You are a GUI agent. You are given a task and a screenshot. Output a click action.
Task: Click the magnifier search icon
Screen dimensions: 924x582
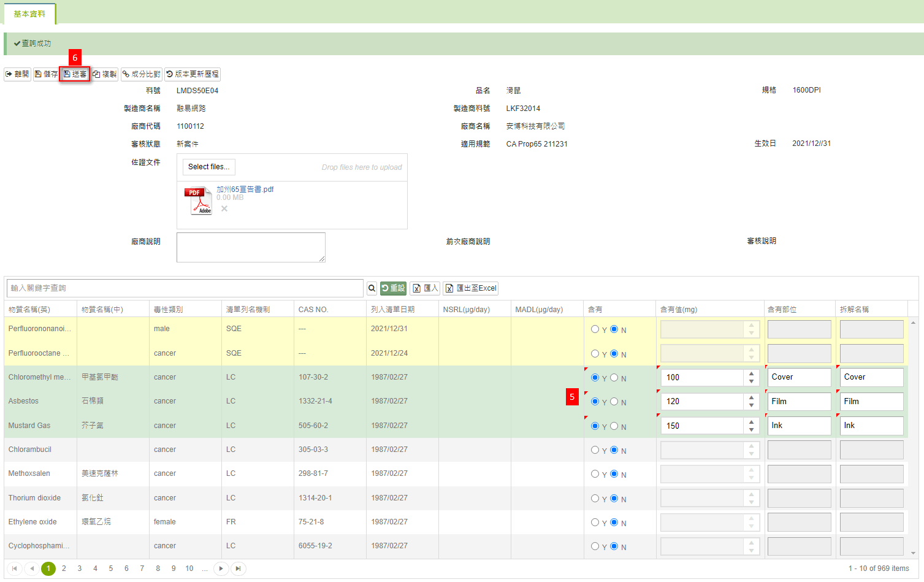pyautogui.click(x=372, y=288)
